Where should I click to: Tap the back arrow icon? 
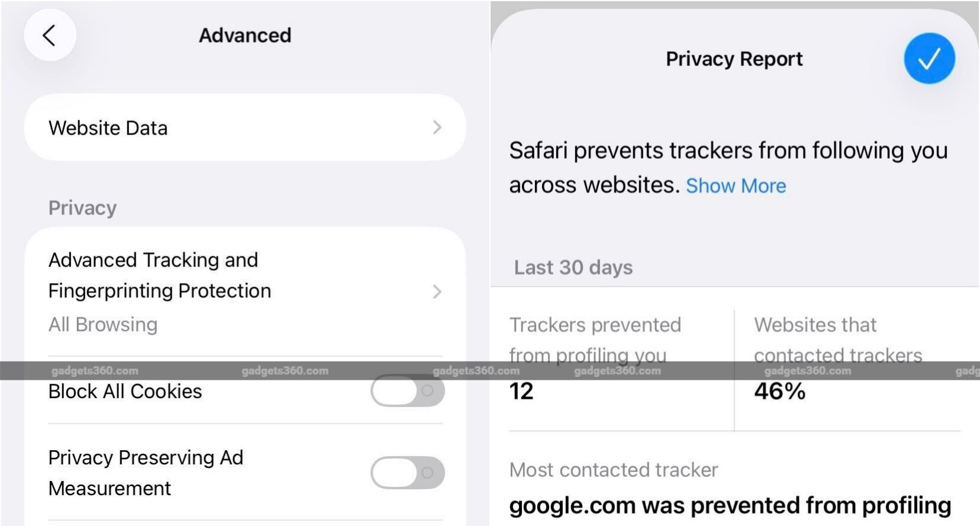50,36
